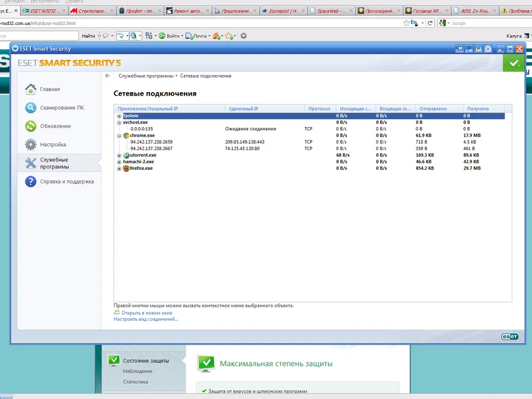Expand the System connections row
Image resolution: width=532 pixels, height=399 pixels.
tap(119, 115)
